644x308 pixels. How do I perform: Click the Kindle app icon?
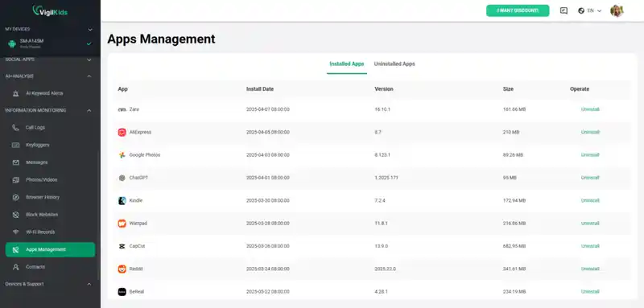click(122, 200)
